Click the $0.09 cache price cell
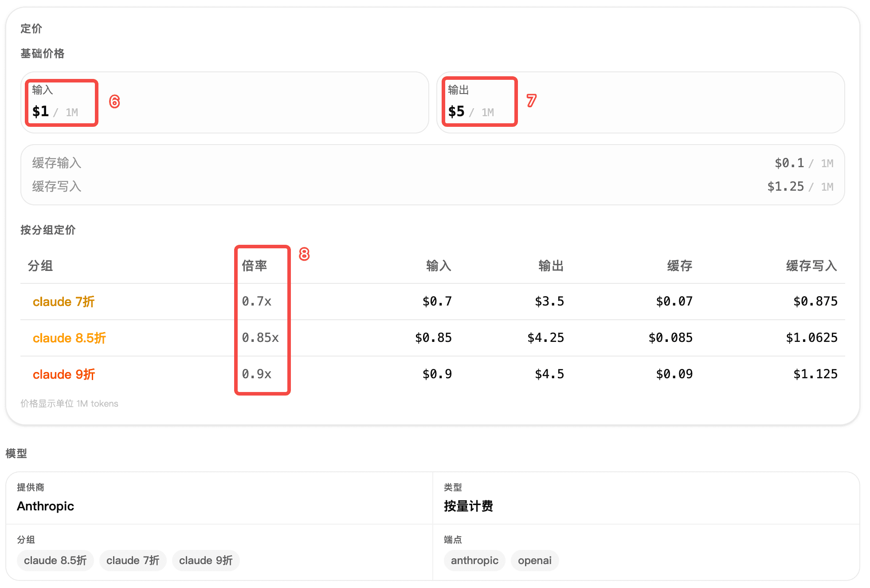 click(x=674, y=374)
